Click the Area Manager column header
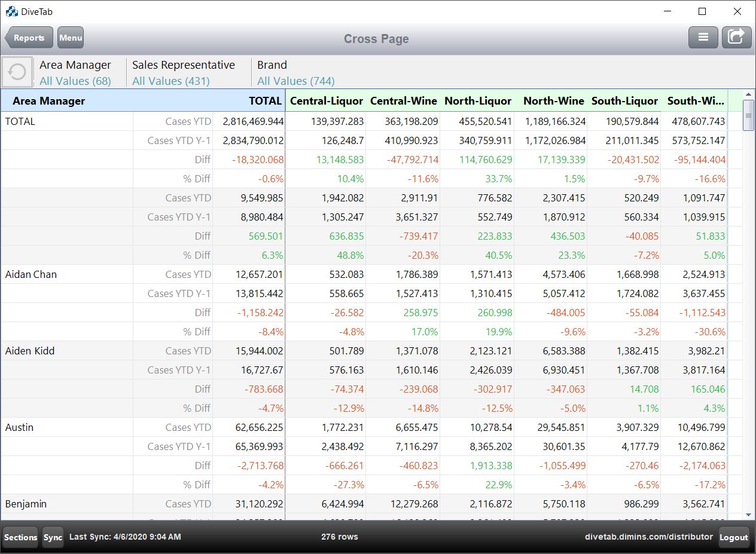This screenshot has height=554, width=756. [x=49, y=101]
